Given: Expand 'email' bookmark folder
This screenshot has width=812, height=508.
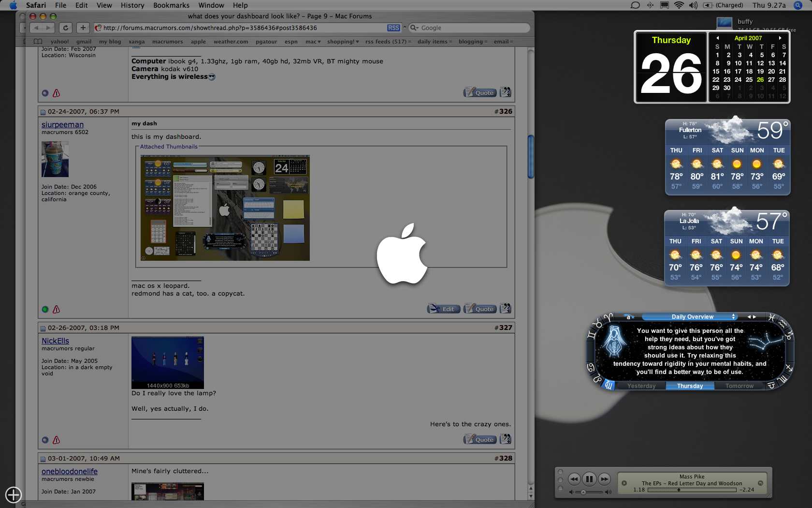Looking at the screenshot, I should (503, 42).
